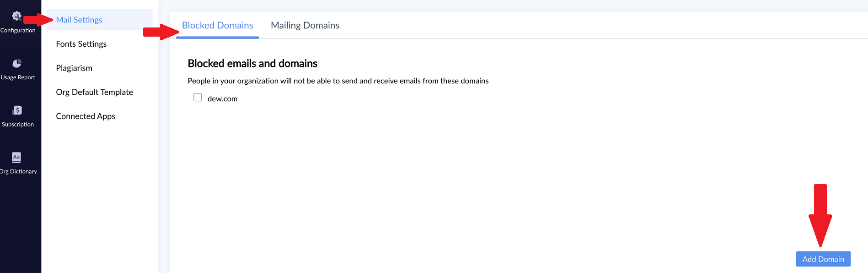Screen dimensions: 868x273
Task: Open the Subscription dollar icon
Action: tap(17, 110)
